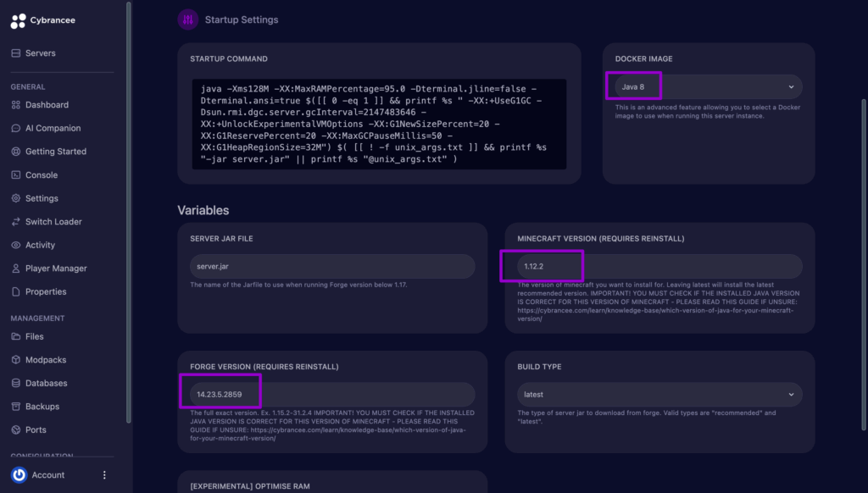Image resolution: width=868 pixels, height=493 pixels.
Task: Click the Docker image advanced feature description
Action: pyautogui.click(x=708, y=112)
